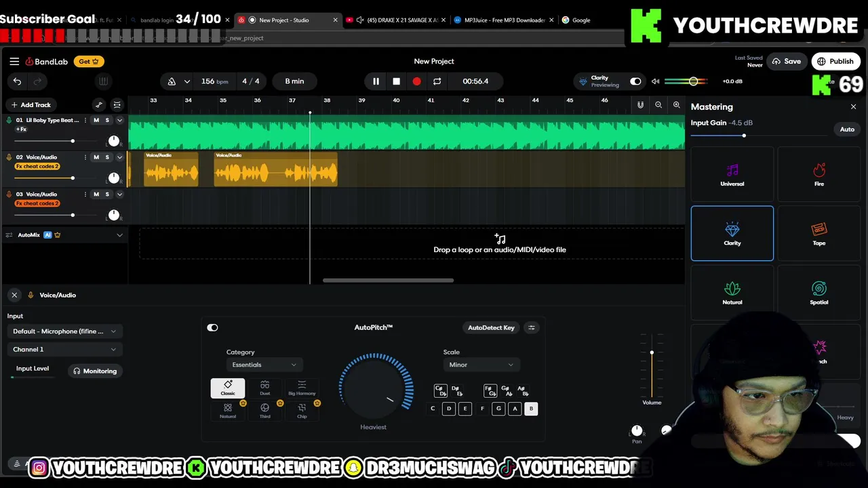This screenshot has width=868, height=488.
Task: Select the Fire mastering preset
Action: pyautogui.click(x=819, y=174)
